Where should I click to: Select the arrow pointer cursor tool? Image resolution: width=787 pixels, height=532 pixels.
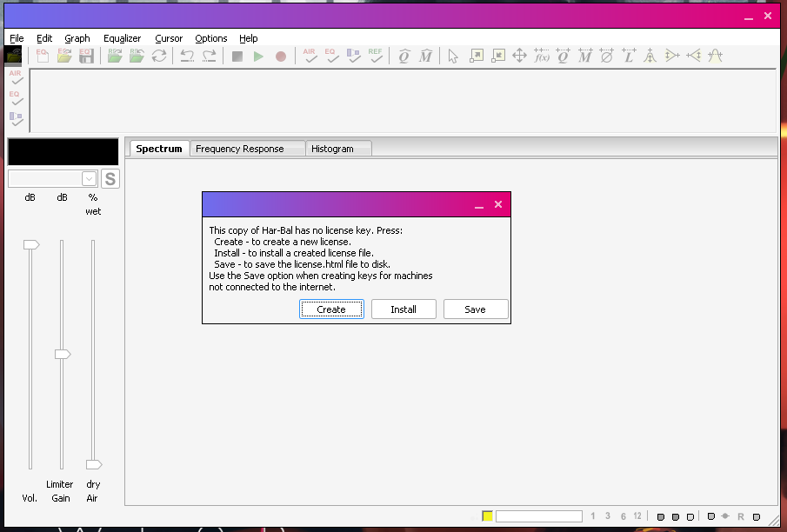[x=453, y=56]
